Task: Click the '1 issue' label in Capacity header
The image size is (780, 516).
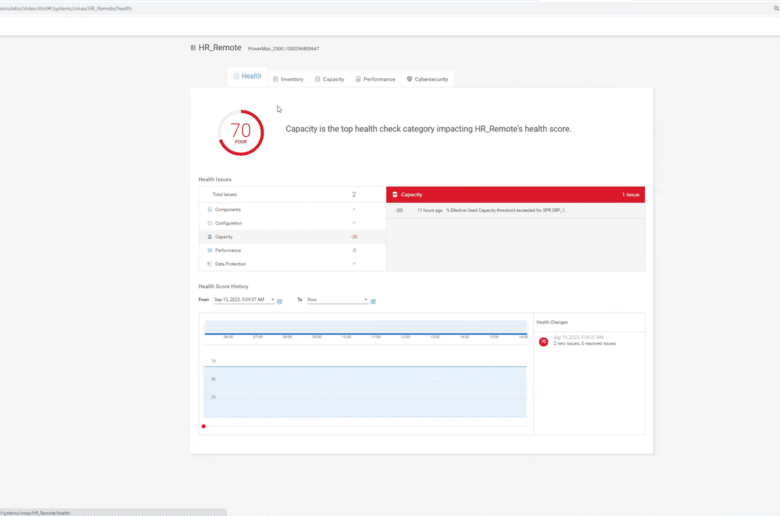Action: click(630, 195)
